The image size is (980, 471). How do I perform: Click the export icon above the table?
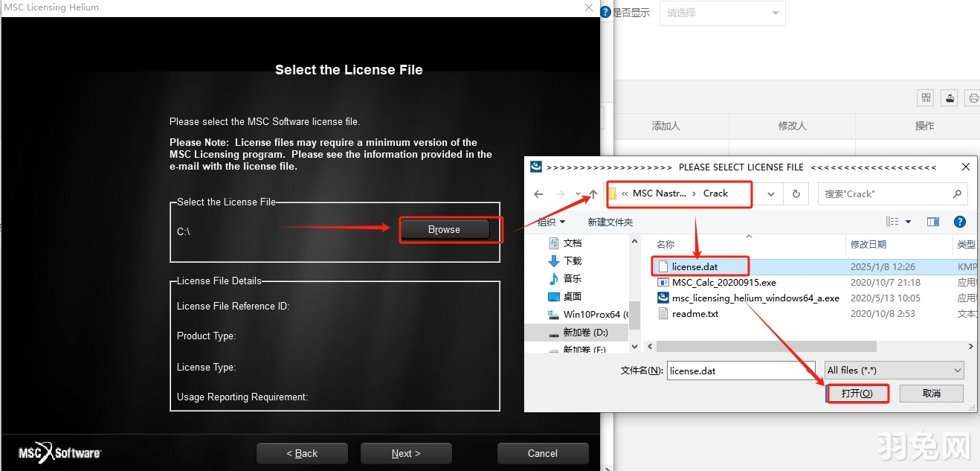pyautogui.click(x=950, y=98)
